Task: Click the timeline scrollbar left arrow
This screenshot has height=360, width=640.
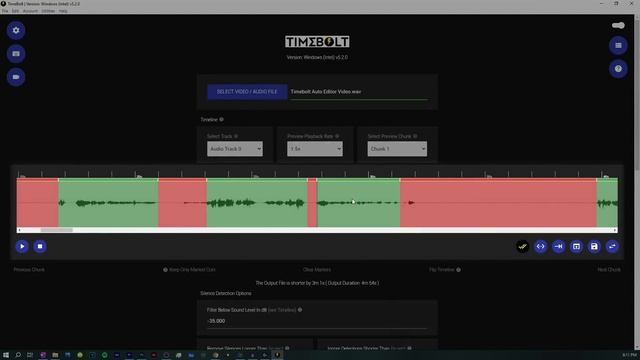Action: 19,230
